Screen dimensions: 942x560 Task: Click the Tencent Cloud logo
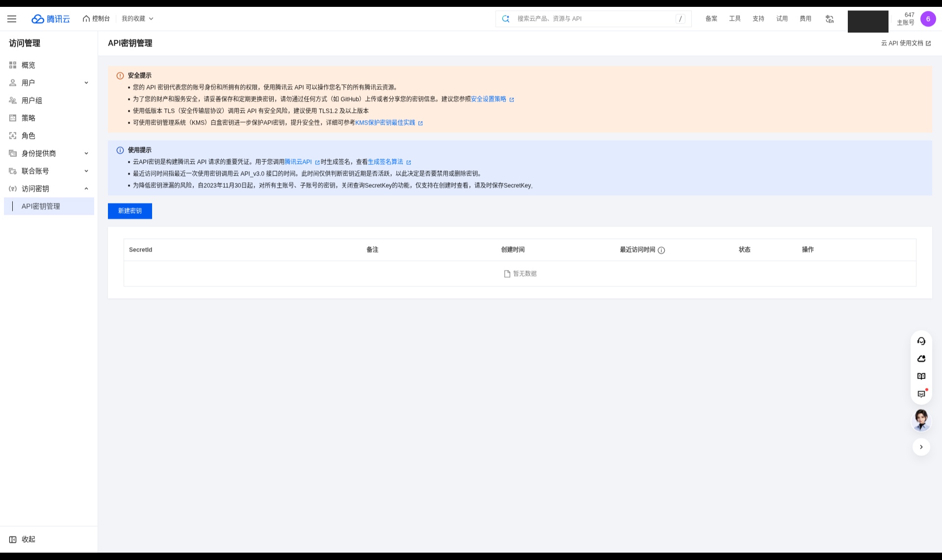click(51, 19)
